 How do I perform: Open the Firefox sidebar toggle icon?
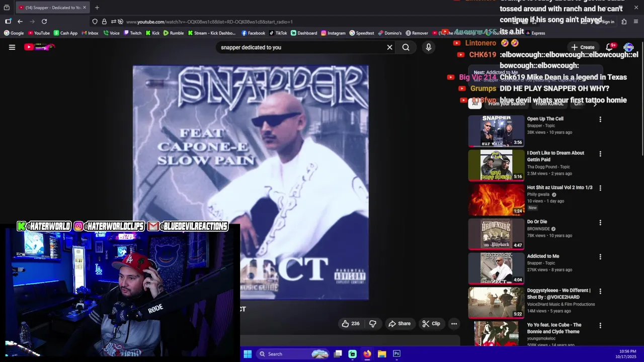[8, 22]
